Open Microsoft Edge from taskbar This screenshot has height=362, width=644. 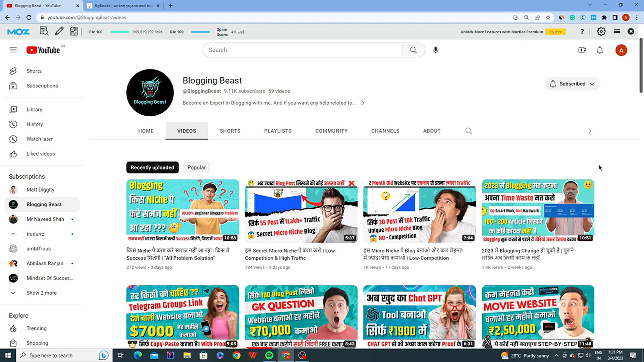pos(138,355)
